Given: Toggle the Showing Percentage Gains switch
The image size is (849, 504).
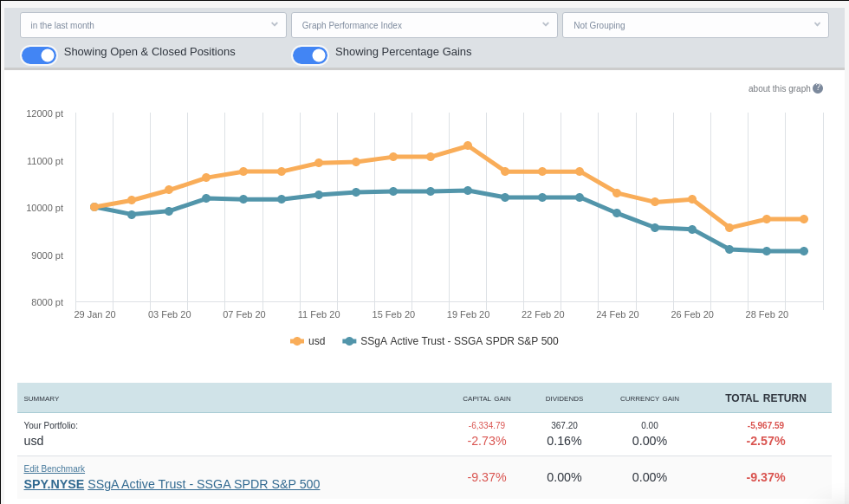Looking at the screenshot, I should tap(310, 55).
